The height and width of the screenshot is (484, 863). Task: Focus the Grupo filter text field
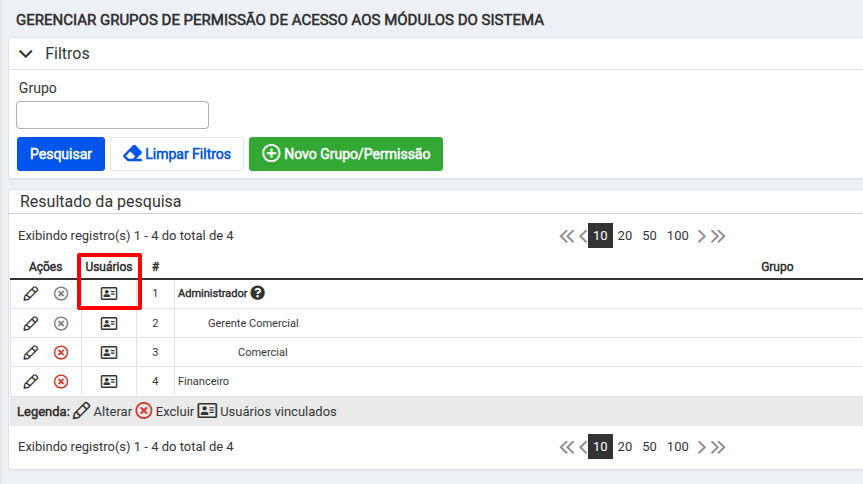click(x=112, y=115)
